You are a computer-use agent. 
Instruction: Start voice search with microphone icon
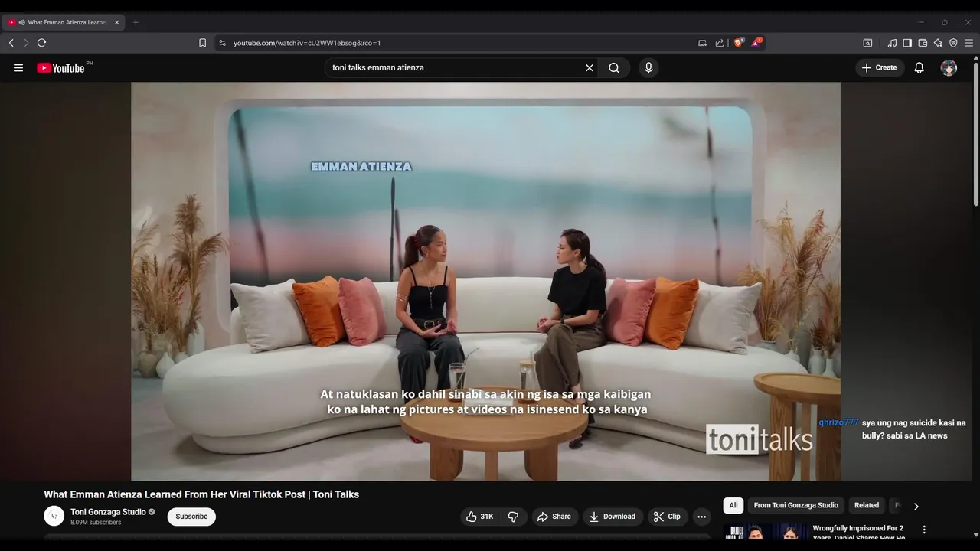click(648, 67)
